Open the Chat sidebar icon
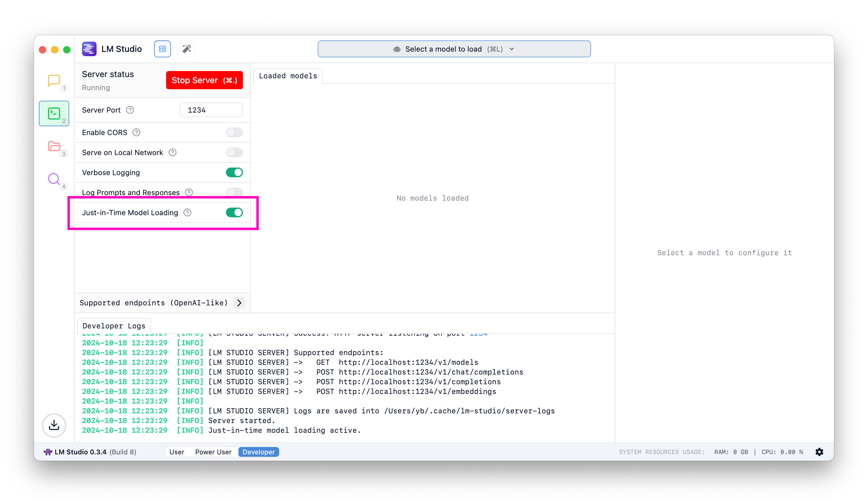 [x=54, y=81]
